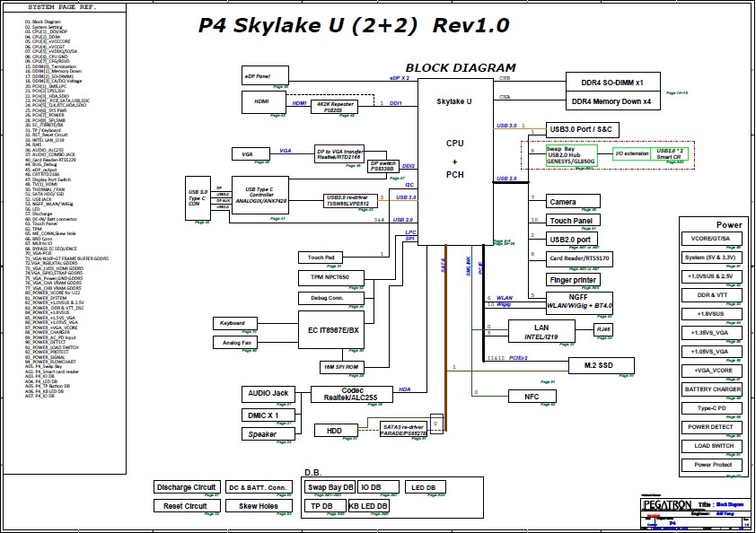756x533 pixels.
Task: Click the Touch Pad block
Action: click(321, 258)
